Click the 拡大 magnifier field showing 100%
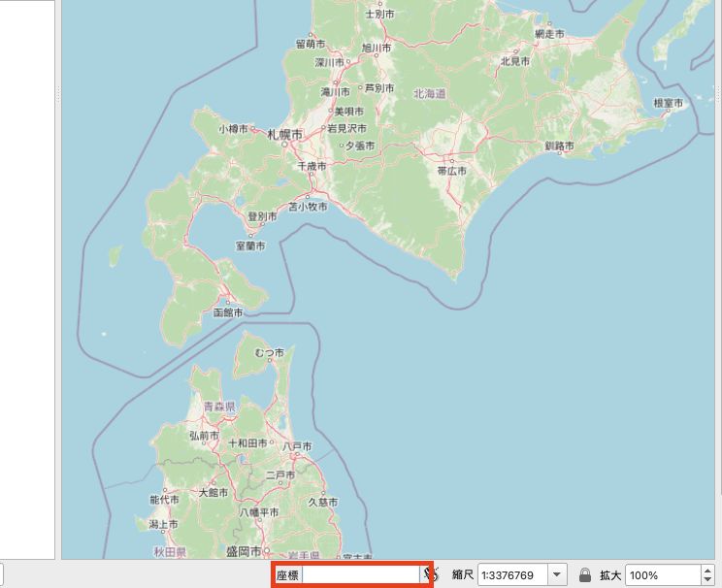The width and height of the screenshot is (722, 588). (663, 575)
